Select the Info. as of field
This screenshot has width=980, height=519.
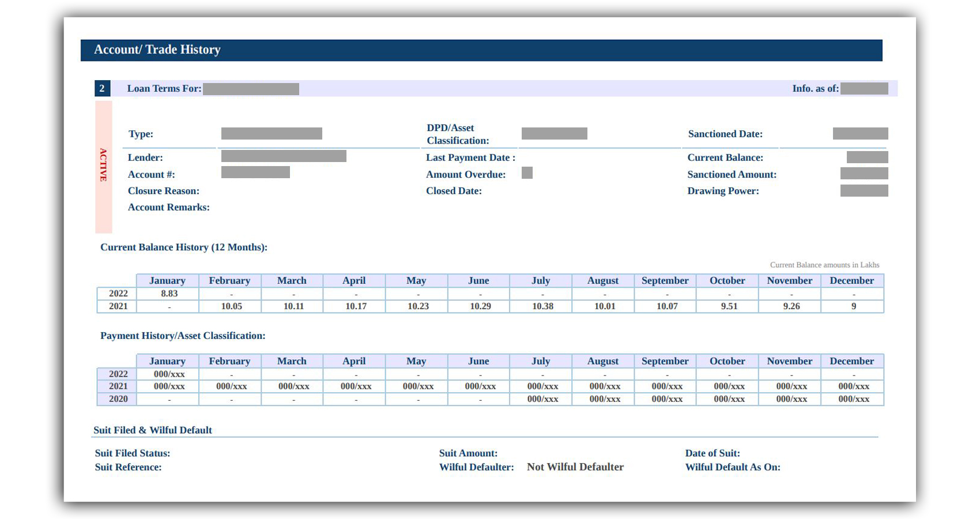tap(815, 88)
